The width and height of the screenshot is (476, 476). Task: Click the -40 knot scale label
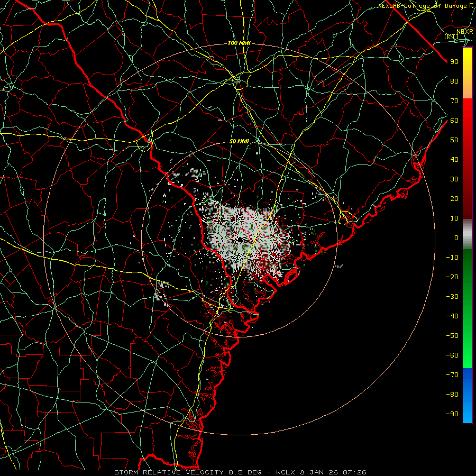click(452, 316)
